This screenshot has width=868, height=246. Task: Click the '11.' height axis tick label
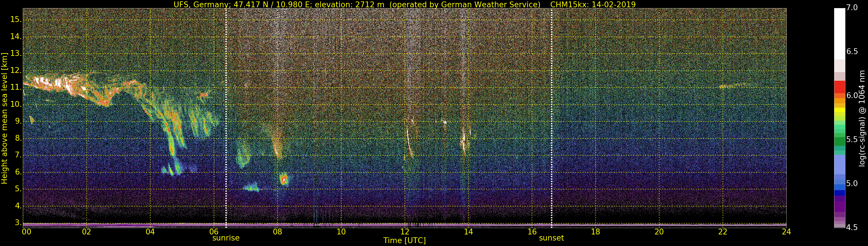16,88
